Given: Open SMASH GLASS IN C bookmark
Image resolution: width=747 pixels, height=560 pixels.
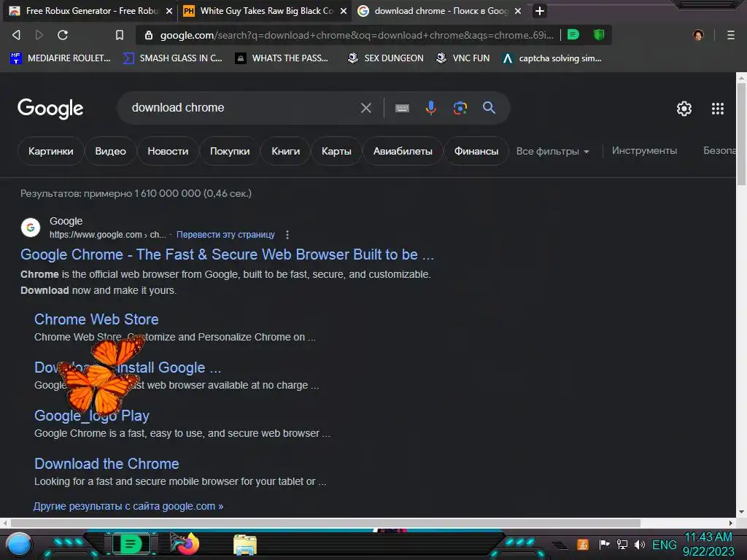Looking at the screenshot, I should [172, 58].
